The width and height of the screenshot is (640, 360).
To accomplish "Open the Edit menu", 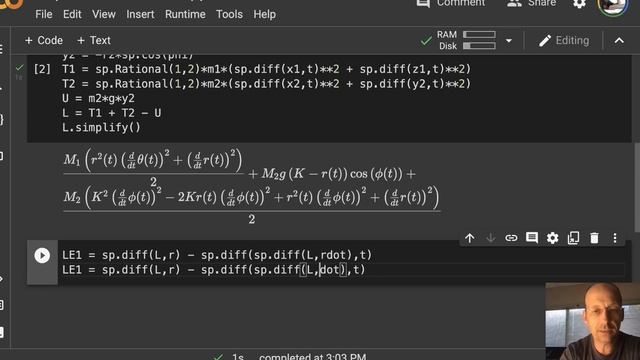I will click(x=72, y=14).
